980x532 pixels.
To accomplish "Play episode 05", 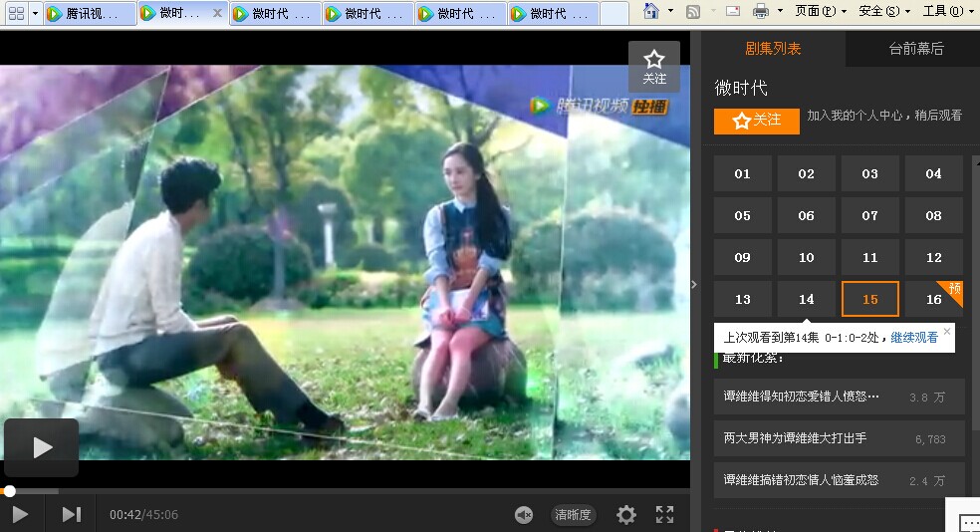I will [743, 215].
